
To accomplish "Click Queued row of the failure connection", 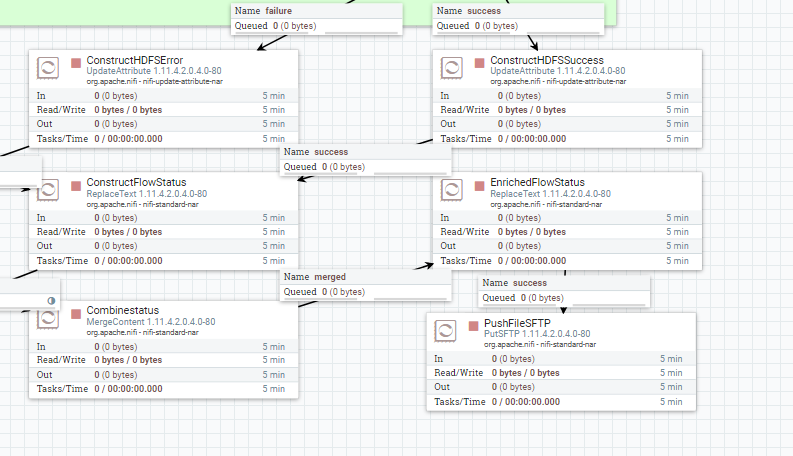I will (317, 26).
